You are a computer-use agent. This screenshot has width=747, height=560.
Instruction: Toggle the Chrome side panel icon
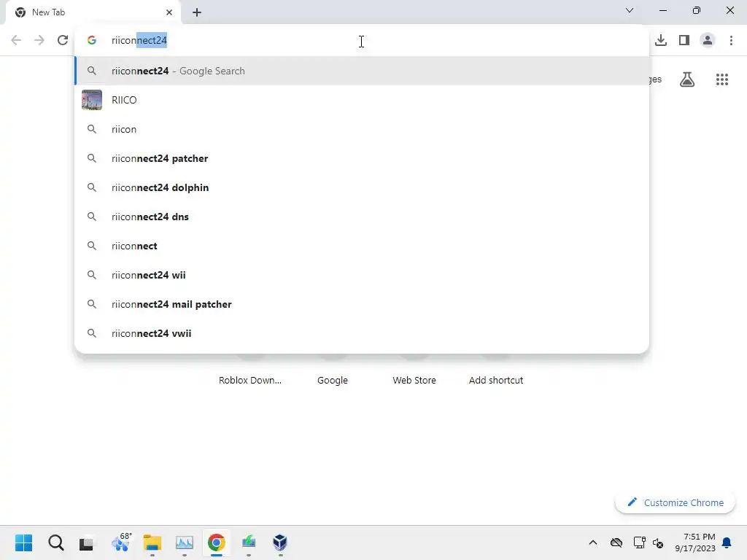tap(684, 40)
